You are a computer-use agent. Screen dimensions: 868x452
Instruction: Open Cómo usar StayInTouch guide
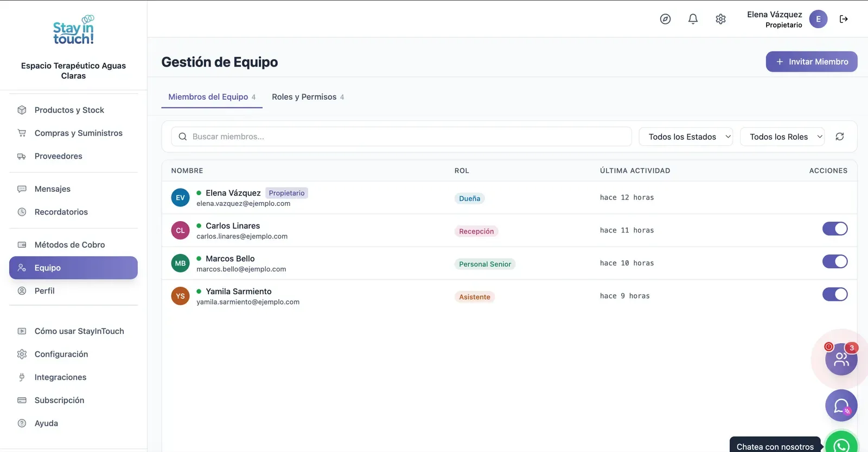point(73,331)
